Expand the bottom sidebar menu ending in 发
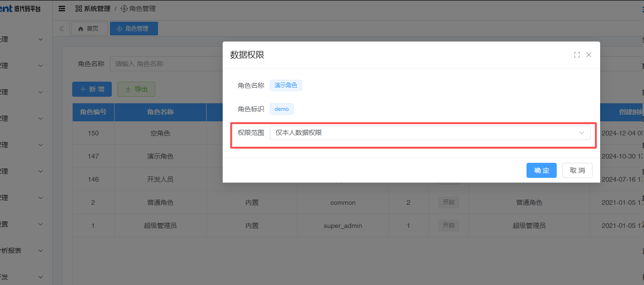The image size is (644, 285). click(41, 277)
